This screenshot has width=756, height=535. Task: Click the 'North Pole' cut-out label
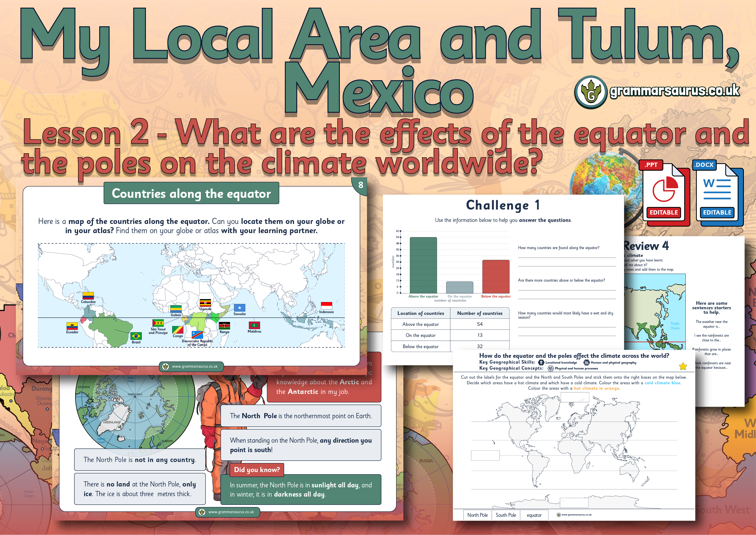pos(477,515)
